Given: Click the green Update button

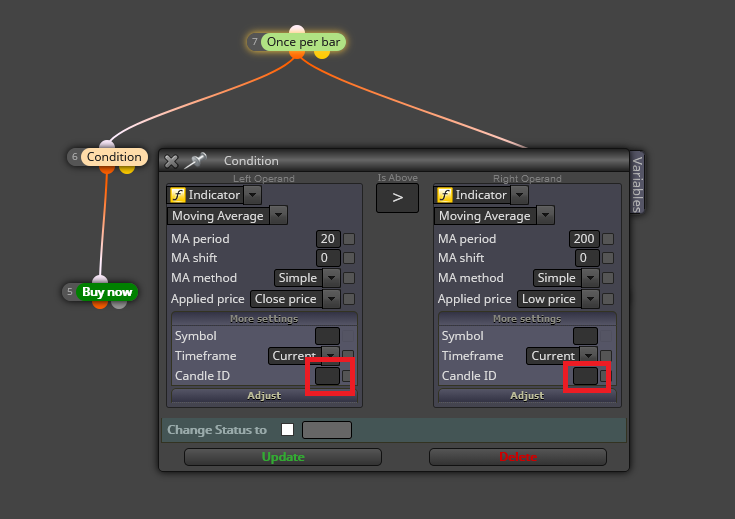Looking at the screenshot, I should point(283,457).
